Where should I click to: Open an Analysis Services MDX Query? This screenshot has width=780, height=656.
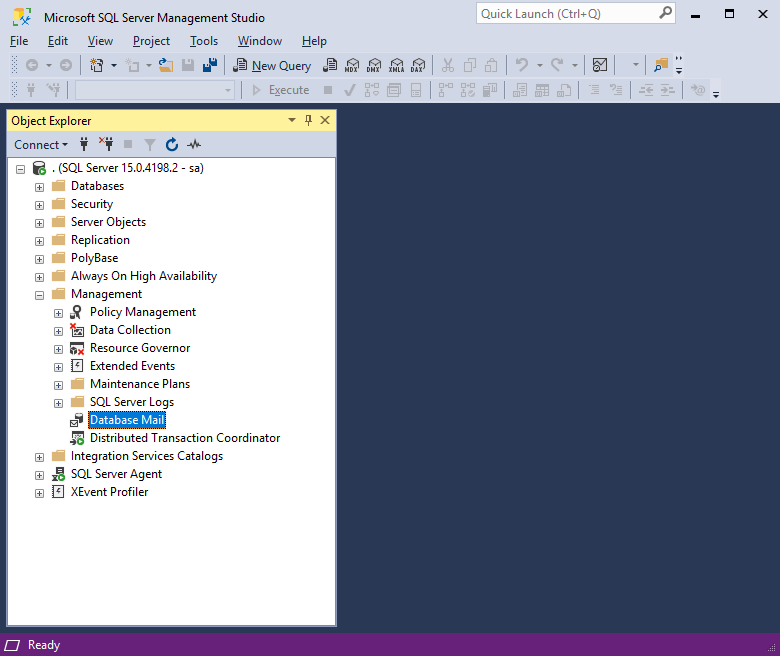pos(352,65)
